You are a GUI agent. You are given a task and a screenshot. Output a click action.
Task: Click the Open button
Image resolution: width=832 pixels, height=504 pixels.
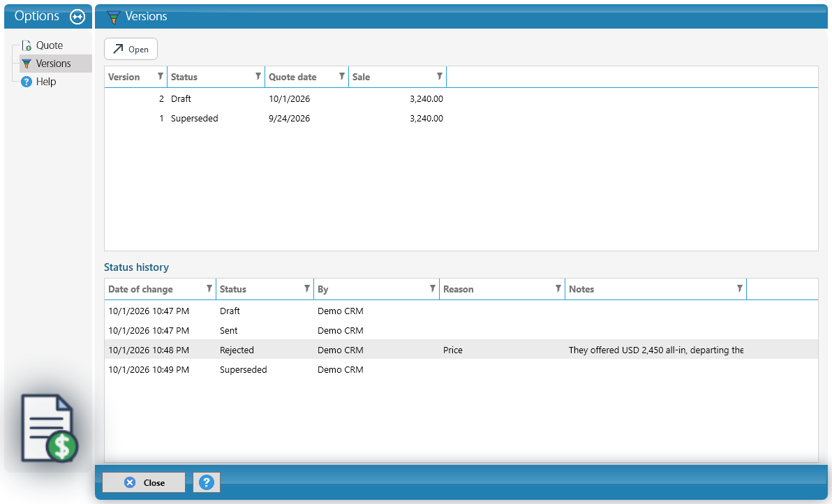tap(131, 49)
